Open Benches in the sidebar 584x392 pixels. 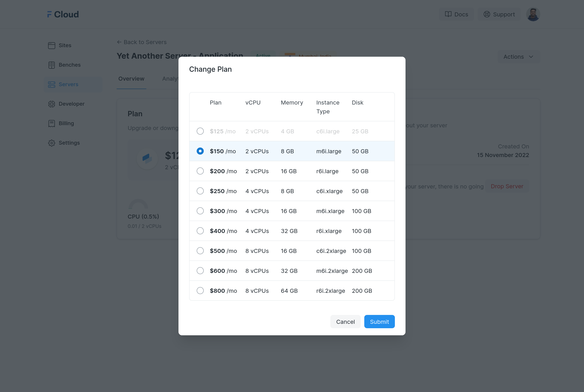tap(73, 65)
